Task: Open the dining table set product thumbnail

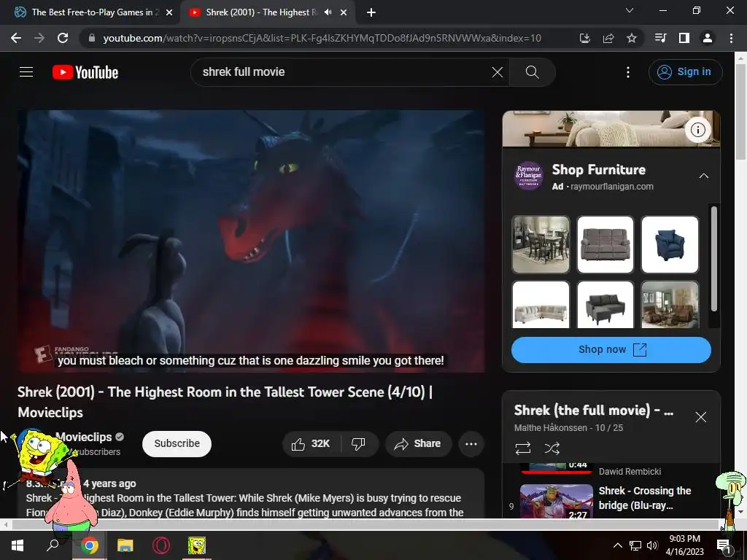Action: (541, 245)
